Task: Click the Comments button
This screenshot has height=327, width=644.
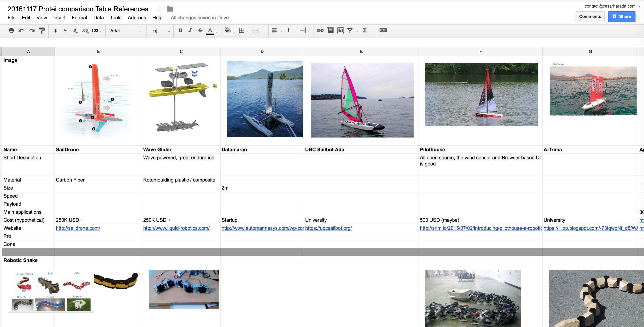Action: click(590, 17)
